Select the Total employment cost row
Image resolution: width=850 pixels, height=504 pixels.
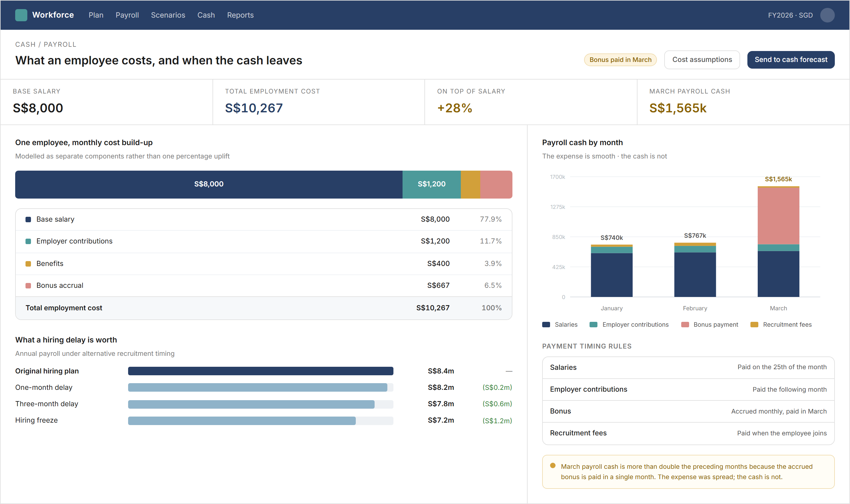[263, 308]
